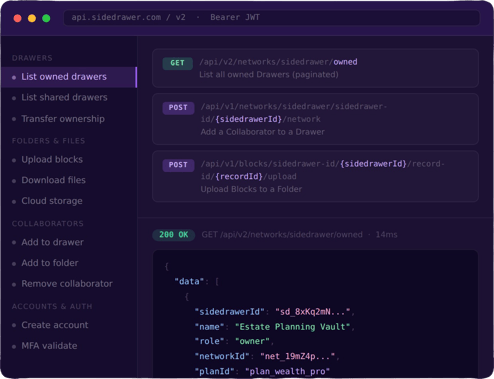The image size is (494, 379).
Task: Open the GET owned drawers endpoint card
Action: (315, 68)
